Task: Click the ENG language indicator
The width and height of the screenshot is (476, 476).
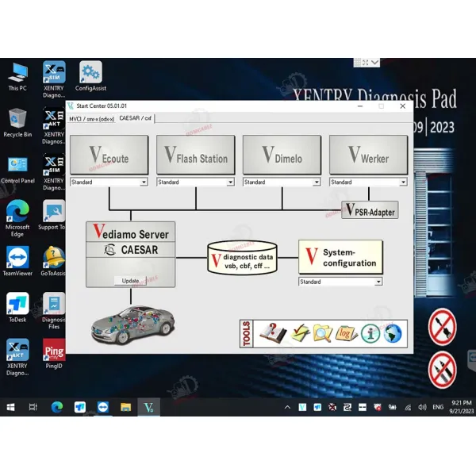Action: [x=438, y=407]
